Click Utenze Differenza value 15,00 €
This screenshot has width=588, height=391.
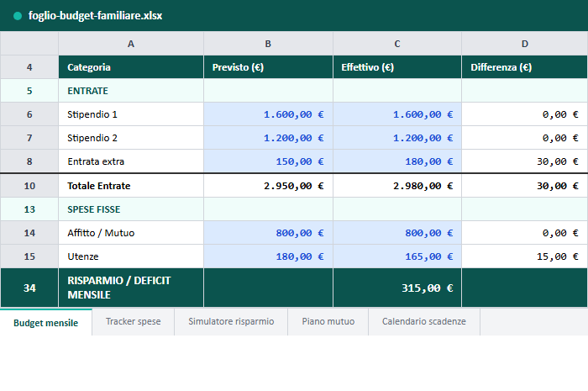click(x=525, y=256)
